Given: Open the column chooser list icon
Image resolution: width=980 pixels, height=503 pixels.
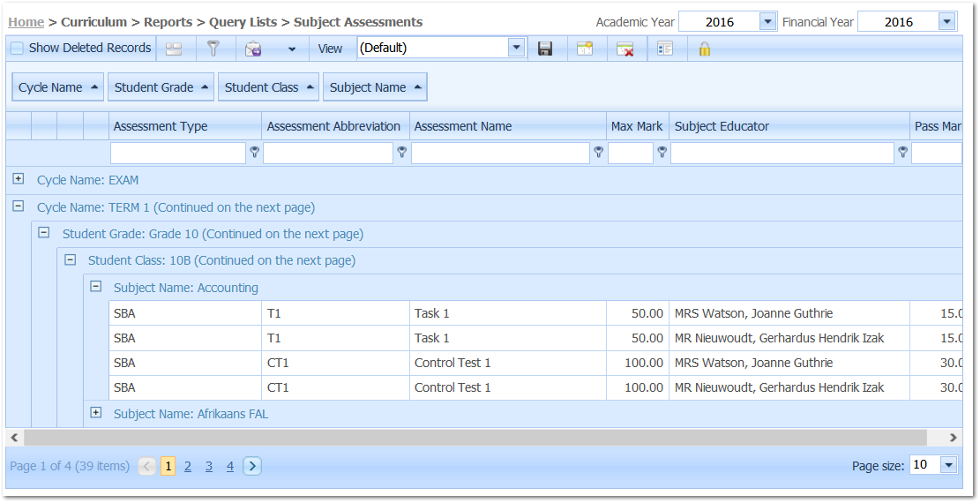Looking at the screenshot, I should pos(665,49).
